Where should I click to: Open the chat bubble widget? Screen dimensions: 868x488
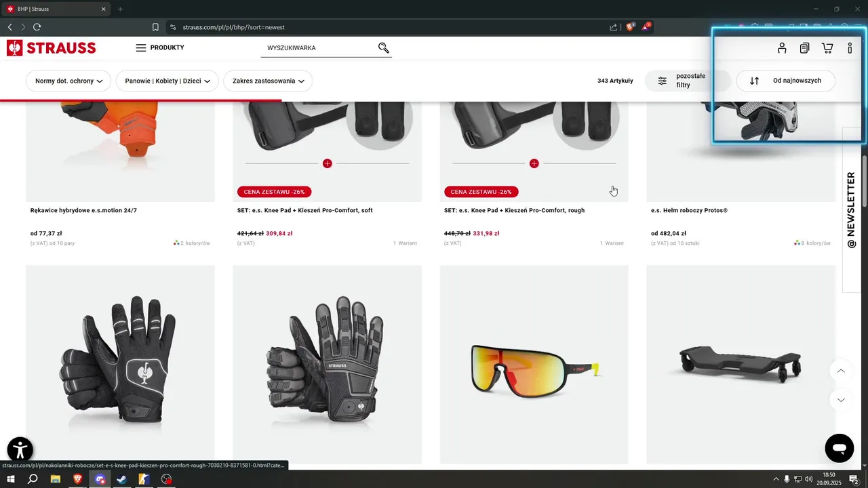coord(839,449)
